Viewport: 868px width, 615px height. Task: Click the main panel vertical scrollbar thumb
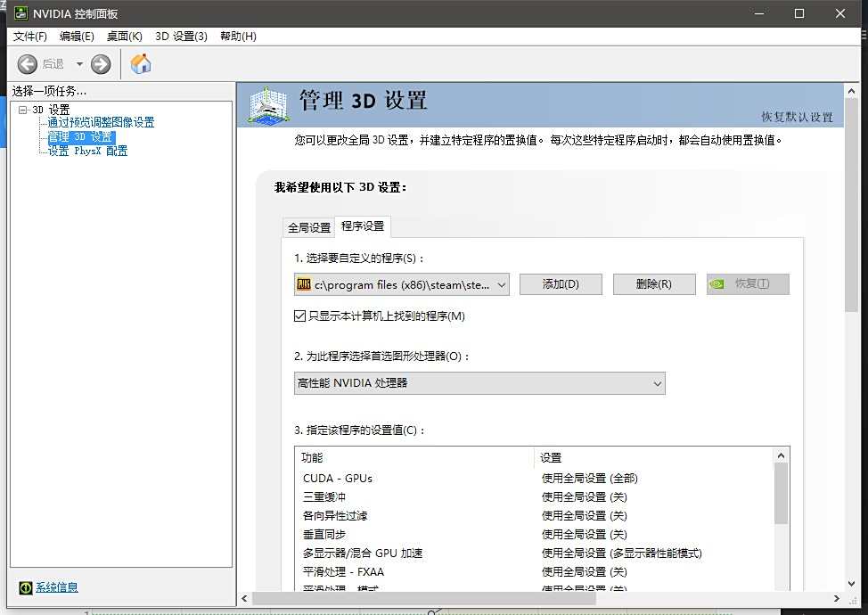coord(851,205)
